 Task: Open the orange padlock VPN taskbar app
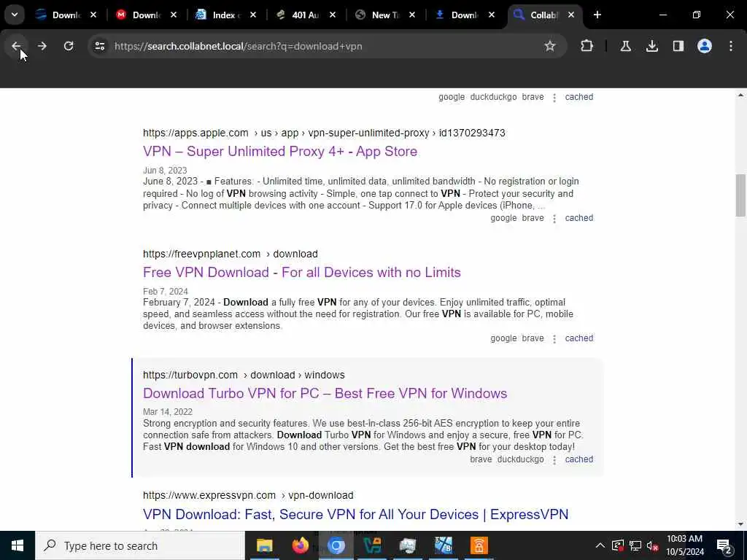(479, 545)
